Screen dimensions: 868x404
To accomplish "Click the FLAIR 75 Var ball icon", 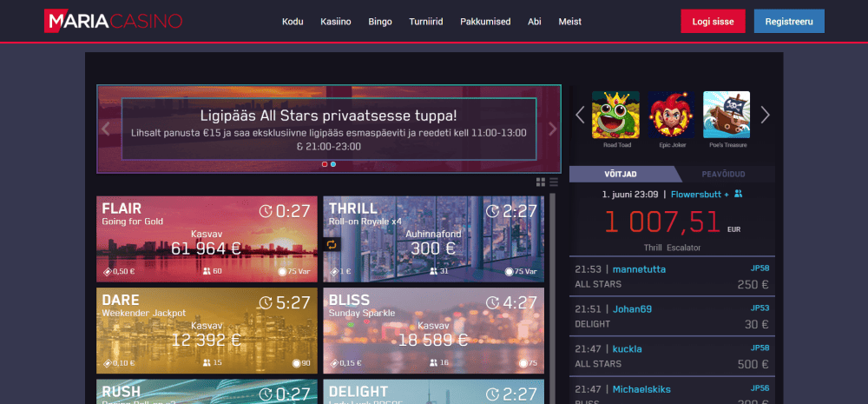I will (282, 272).
